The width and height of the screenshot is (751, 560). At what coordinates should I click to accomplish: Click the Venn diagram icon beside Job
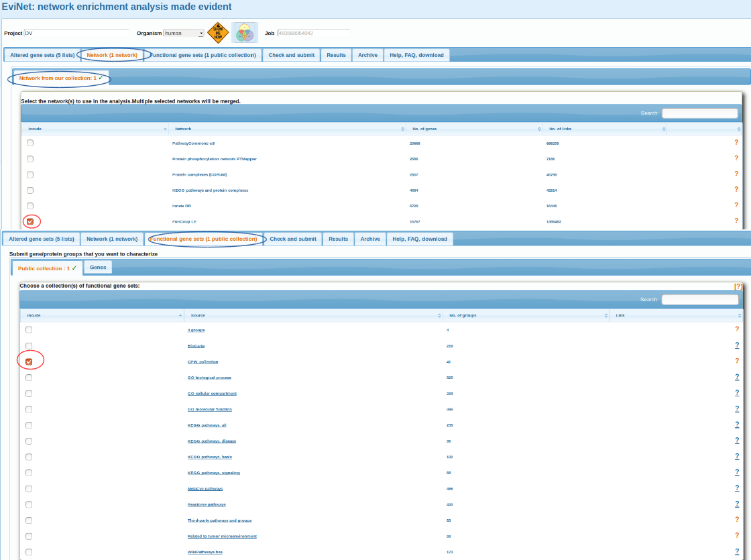(245, 33)
